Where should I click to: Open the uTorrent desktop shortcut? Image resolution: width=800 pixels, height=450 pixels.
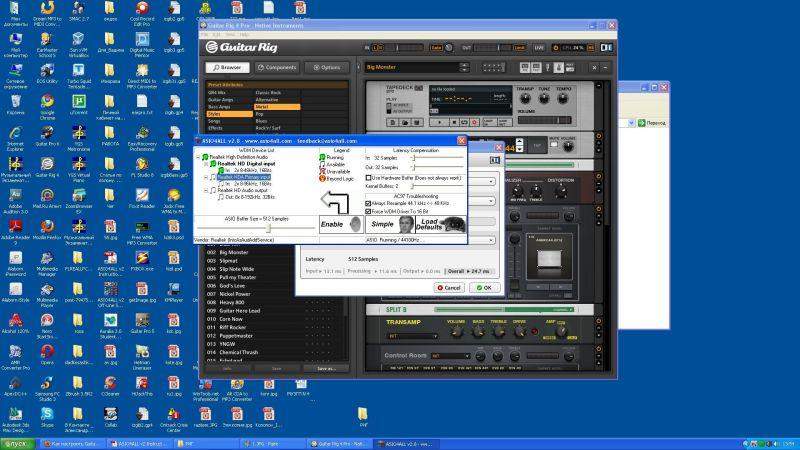(x=79, y=105)
